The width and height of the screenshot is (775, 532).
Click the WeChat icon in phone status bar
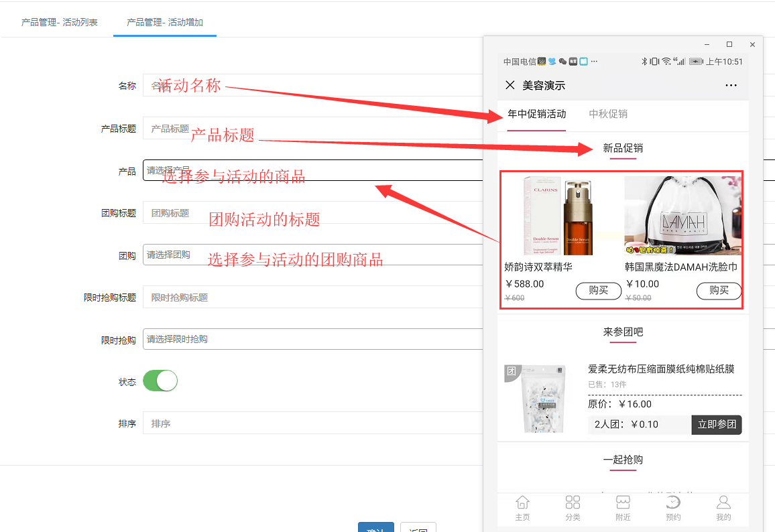click(x=562, y=61)
